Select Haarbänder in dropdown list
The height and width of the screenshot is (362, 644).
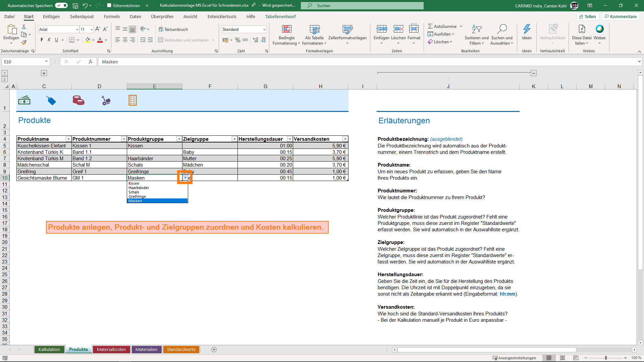tap(157, 188)
